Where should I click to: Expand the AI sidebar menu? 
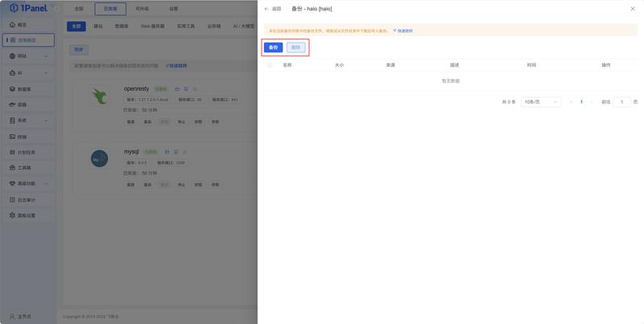[x=28, y=72]
